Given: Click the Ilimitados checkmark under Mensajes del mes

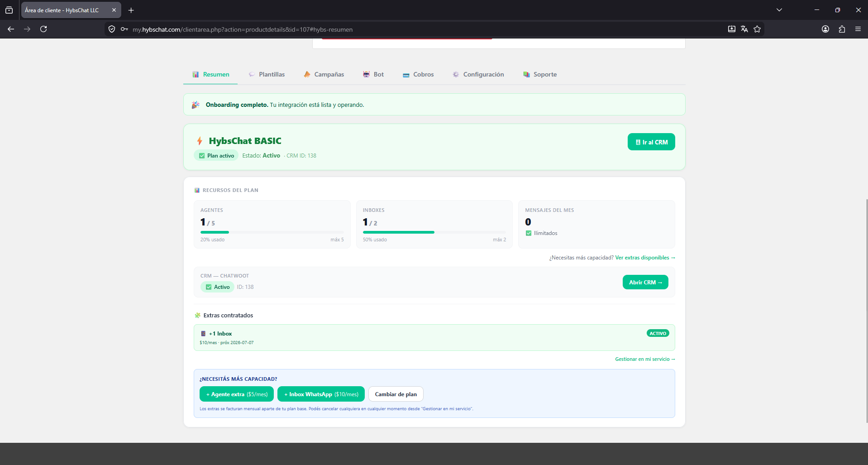Looking at the screenshot, I should click(x=529, y=233).
